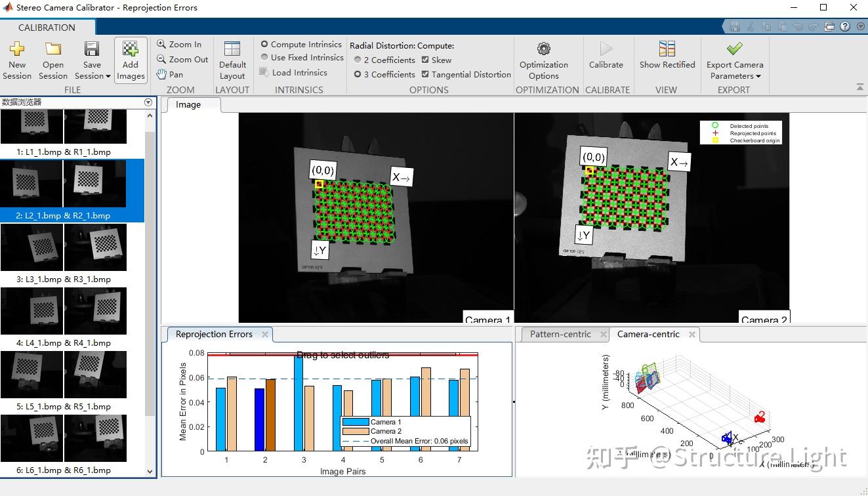Switch to the Camera-centric tab
This screenshot has height=496, width=868.
click(x=648, y=334)
